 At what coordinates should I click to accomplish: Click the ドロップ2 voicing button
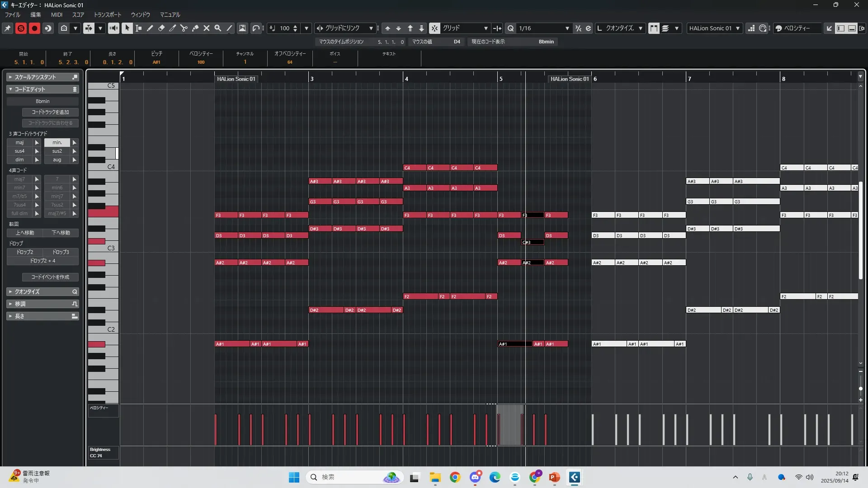click(25, 252)
